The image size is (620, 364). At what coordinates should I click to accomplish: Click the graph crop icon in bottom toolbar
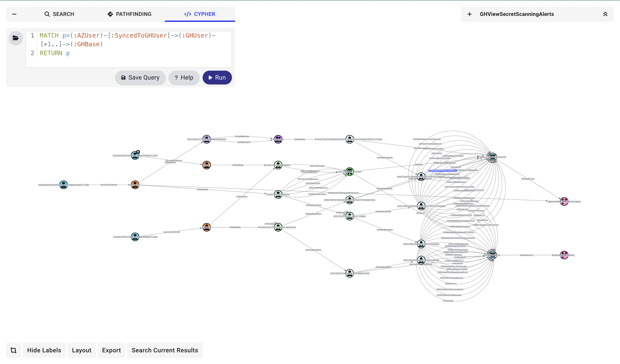pos(13,350)
